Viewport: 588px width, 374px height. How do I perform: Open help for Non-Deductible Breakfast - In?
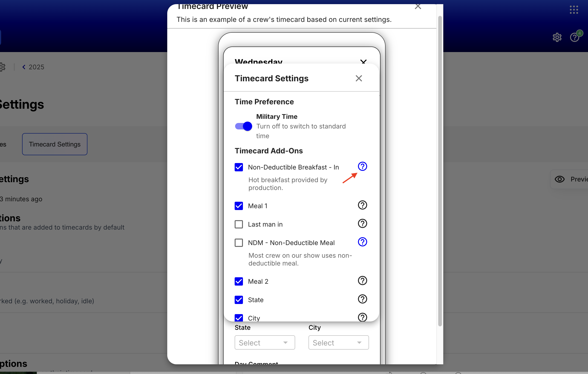click(362, 167)
